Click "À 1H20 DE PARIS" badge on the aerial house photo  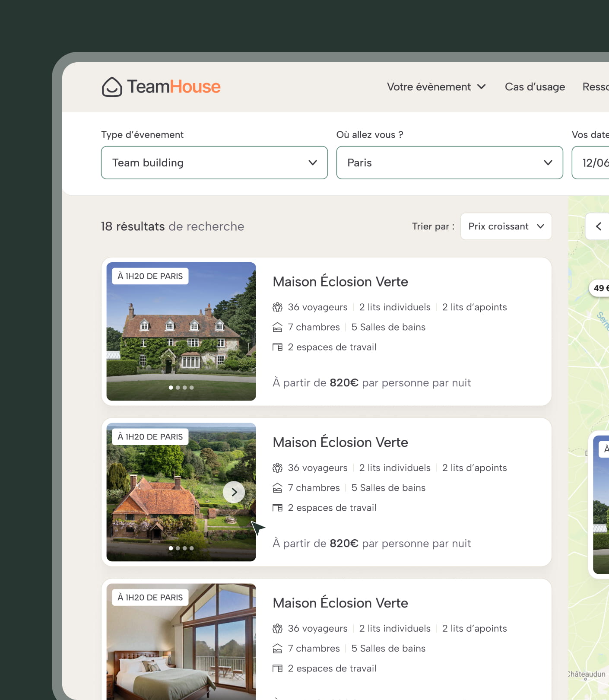[x=150, y=437]
